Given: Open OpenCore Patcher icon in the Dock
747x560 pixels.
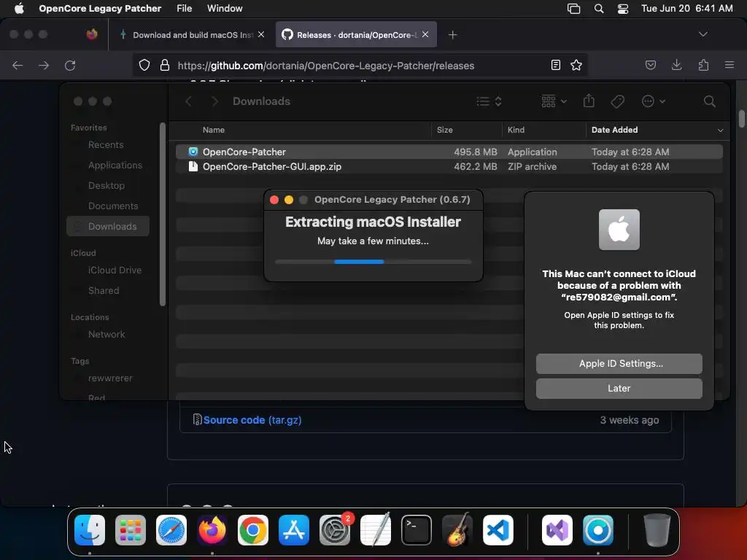Looking at the screenshot, I should click(x=598, y=529).
